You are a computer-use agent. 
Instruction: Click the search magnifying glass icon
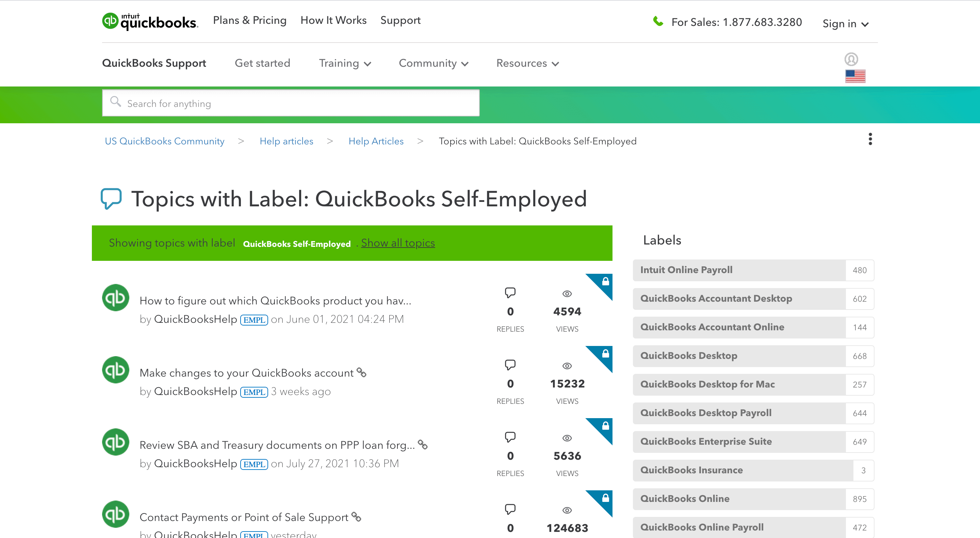(x=116, y=102)
